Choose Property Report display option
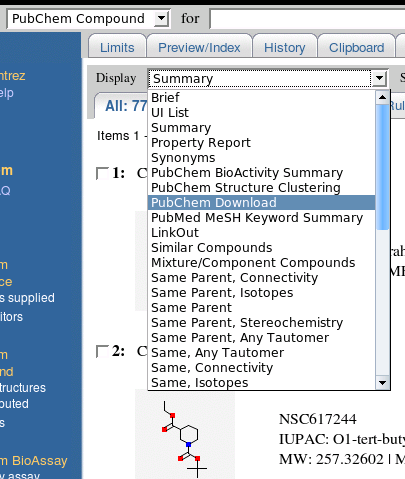 201,143
